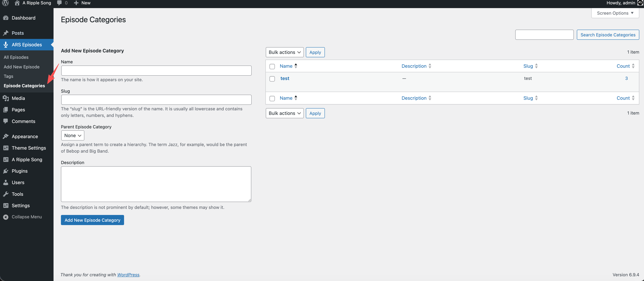Image resolution: width=644 pixels, height=281 pixels.
Task: Click the WordPress logo icon
Action: [5, 3]
